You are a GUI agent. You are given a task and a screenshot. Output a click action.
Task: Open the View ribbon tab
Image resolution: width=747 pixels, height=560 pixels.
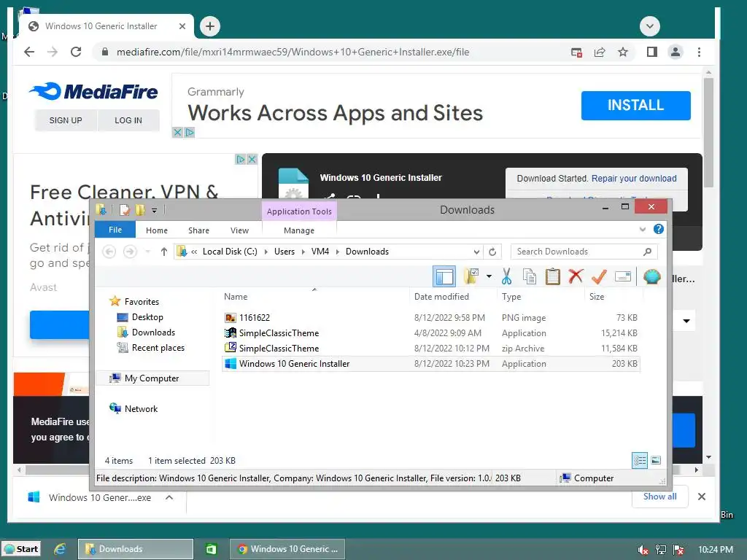pos(239,230)
